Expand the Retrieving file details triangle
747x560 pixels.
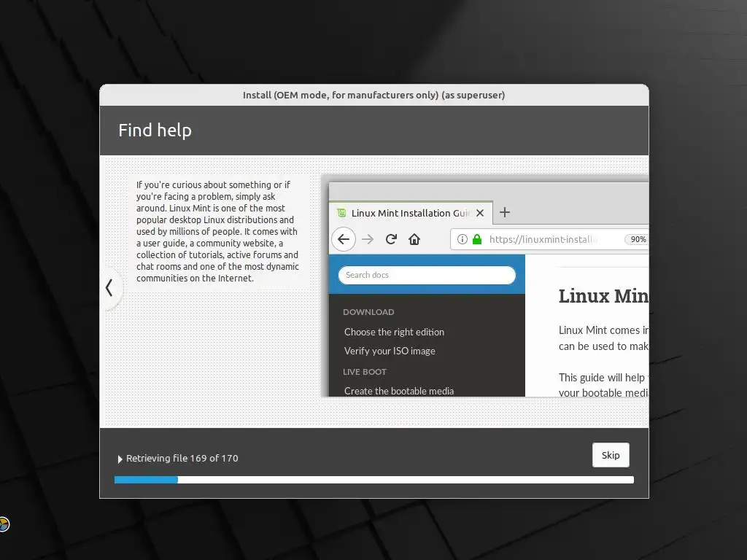tap(120, 459)
